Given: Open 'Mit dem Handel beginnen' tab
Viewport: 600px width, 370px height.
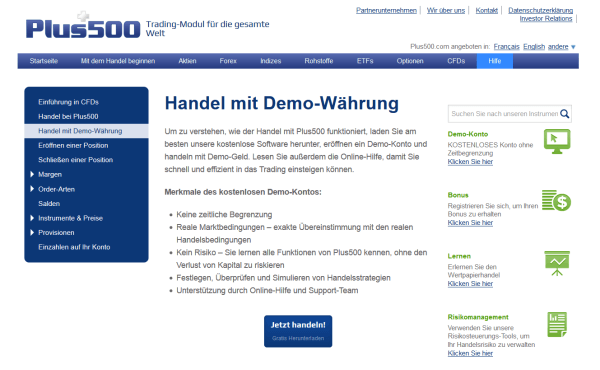Looking at the screenshot, I should pos(118,61).
